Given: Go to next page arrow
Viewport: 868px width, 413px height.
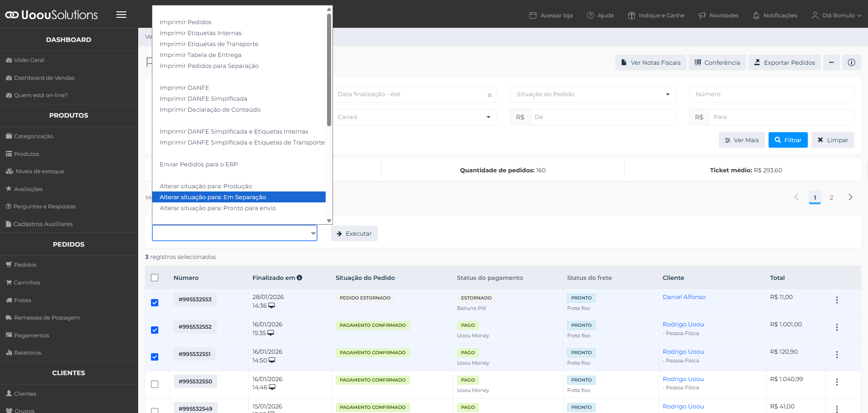Looking at the screenshot, I should tap(850, 197).
